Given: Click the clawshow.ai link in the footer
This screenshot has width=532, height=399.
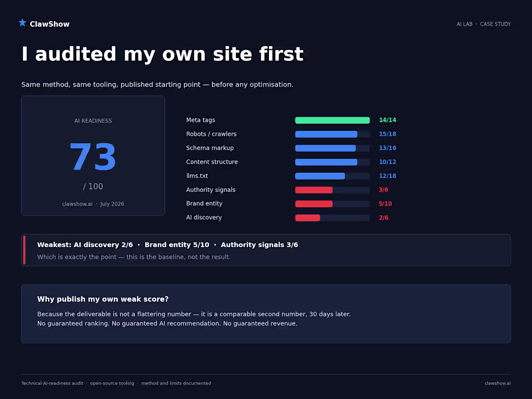Looking at the screenshot, I should pos(497,384).
